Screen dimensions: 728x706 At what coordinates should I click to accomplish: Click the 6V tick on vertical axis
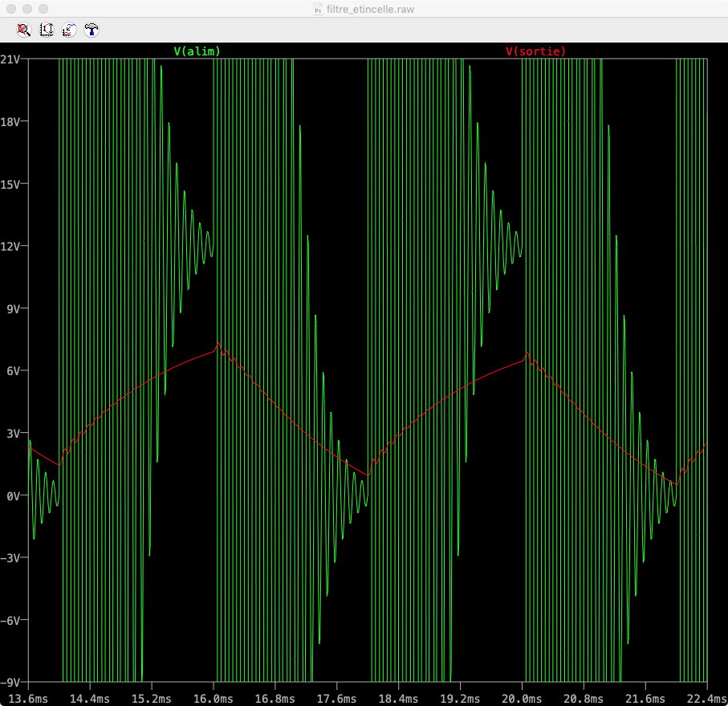point(15,371)
